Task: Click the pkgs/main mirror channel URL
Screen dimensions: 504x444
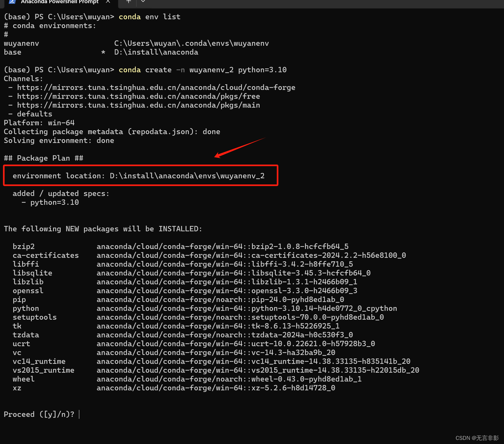Action: 139,105
